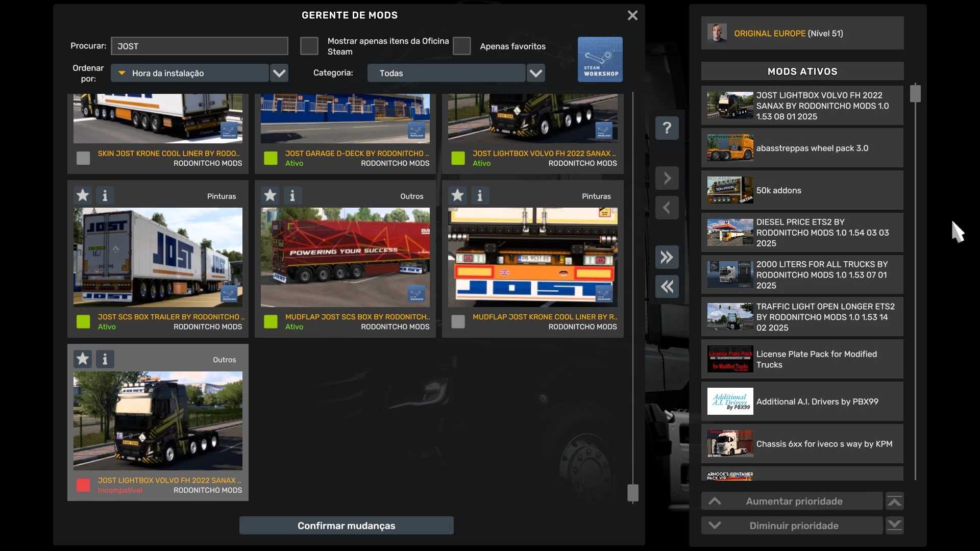Open info for Mudflap JOST SCS Box mod
Screen dimensions: 980x551
(292, 195)
